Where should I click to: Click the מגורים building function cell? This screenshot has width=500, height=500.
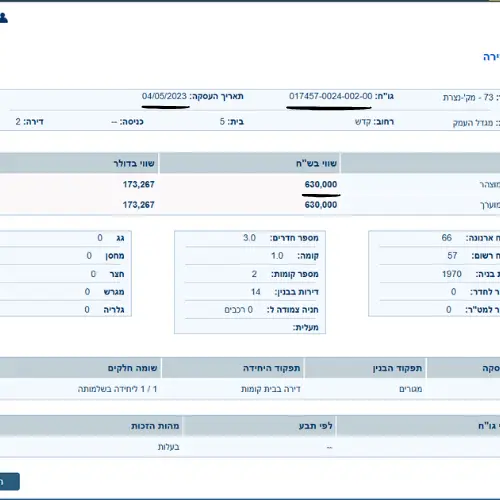point(411,389)
